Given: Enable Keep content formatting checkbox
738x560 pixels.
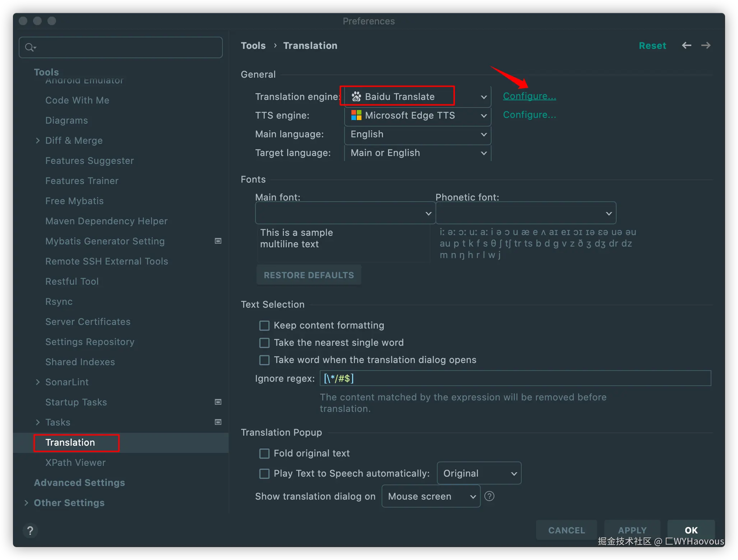Looking at the screenshot, I should [264, 326].
